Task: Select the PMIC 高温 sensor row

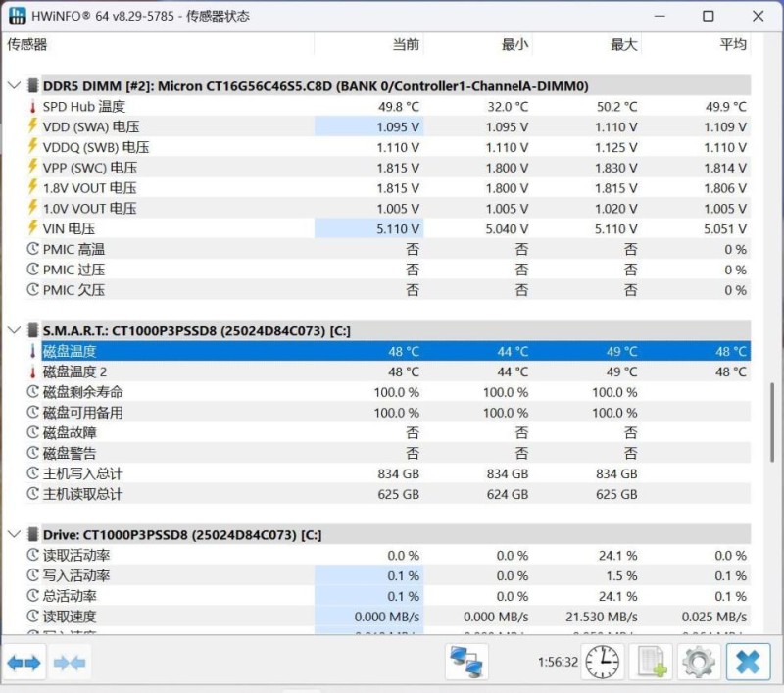Action: pos(73,249)
